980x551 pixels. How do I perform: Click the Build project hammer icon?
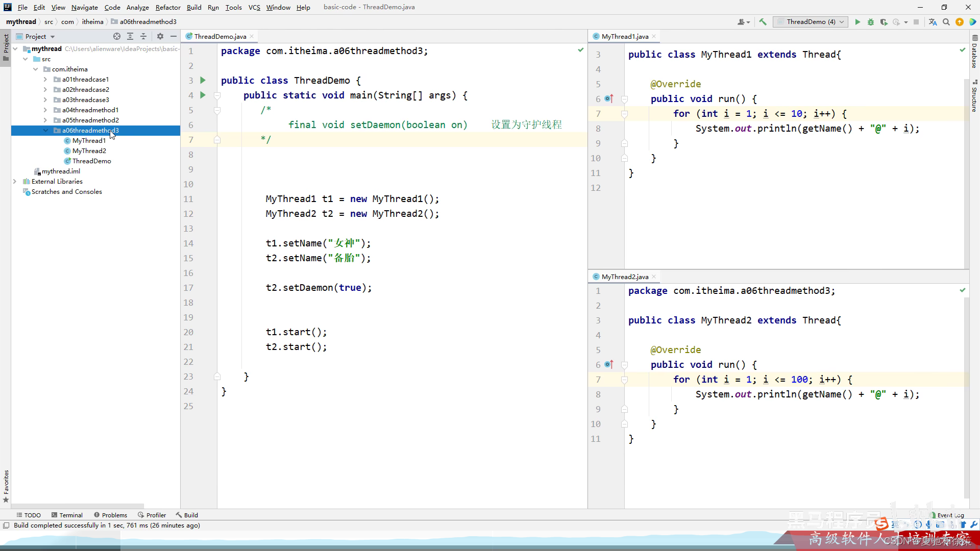pos(763,22)
